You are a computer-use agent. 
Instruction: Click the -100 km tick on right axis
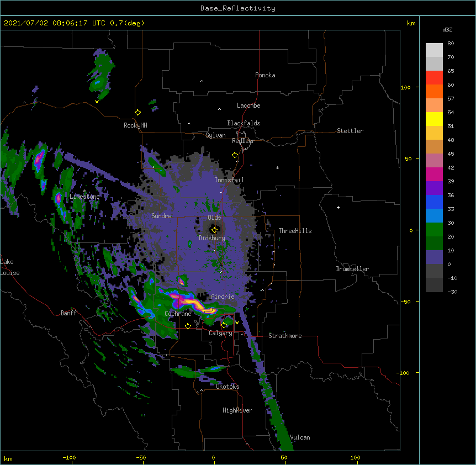pyautogui.click(x=404, y=373)
